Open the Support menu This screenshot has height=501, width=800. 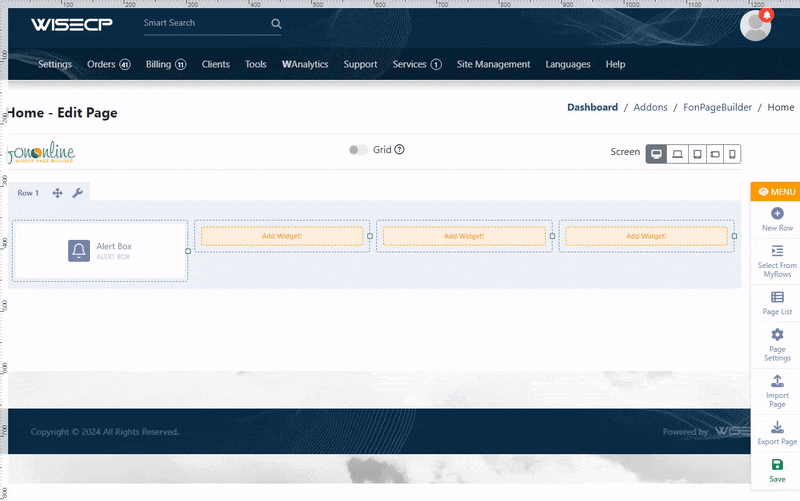pos(360,64)
